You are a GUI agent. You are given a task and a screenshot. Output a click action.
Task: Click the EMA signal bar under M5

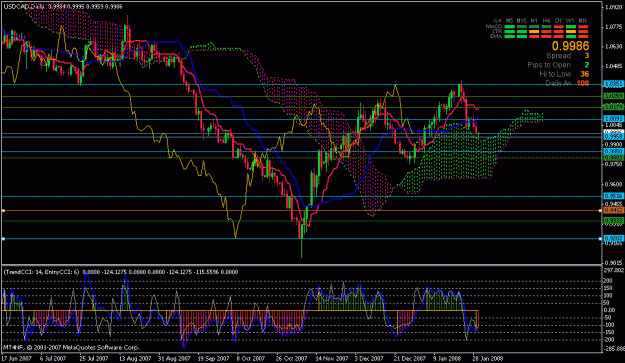tap(510, 36)
